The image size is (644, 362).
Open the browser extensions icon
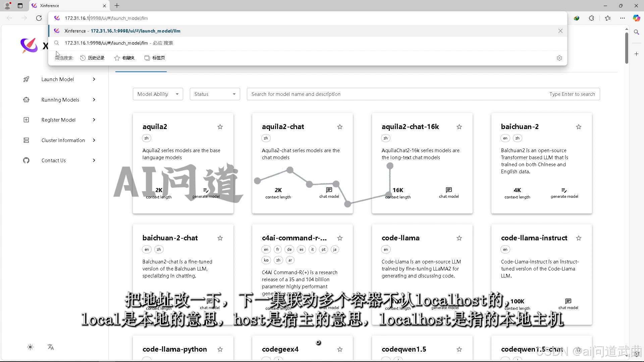(x=591, y=18)
